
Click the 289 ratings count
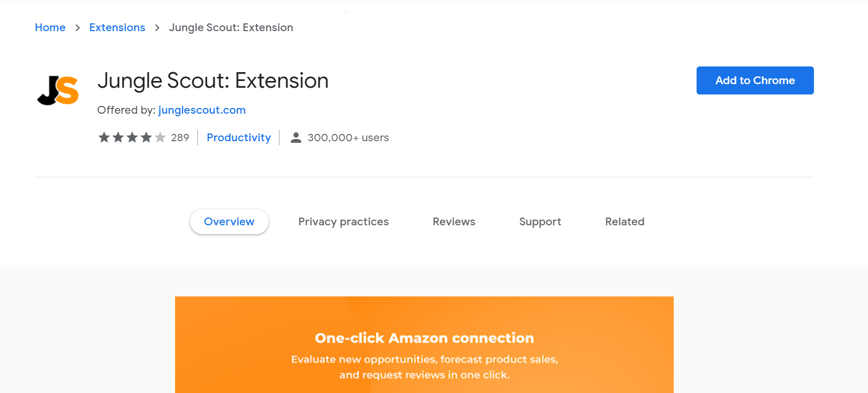(180, 137)
